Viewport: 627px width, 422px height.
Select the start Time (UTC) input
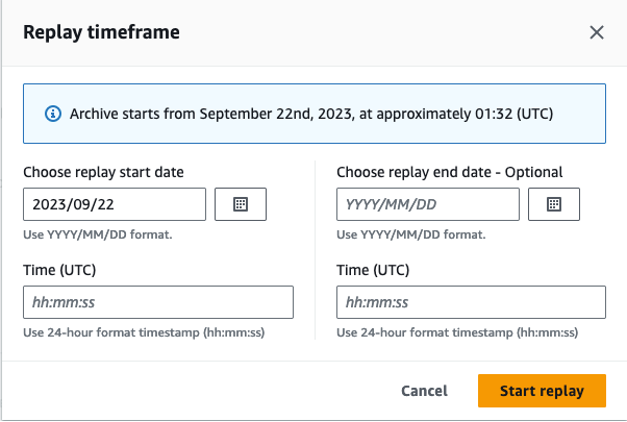(158, 302)
